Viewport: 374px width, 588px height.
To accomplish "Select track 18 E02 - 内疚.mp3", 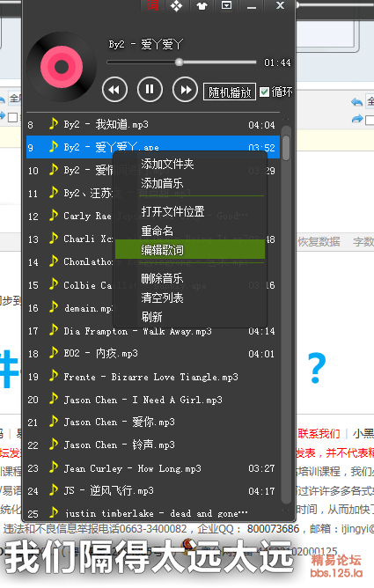I will coord(153,353).
